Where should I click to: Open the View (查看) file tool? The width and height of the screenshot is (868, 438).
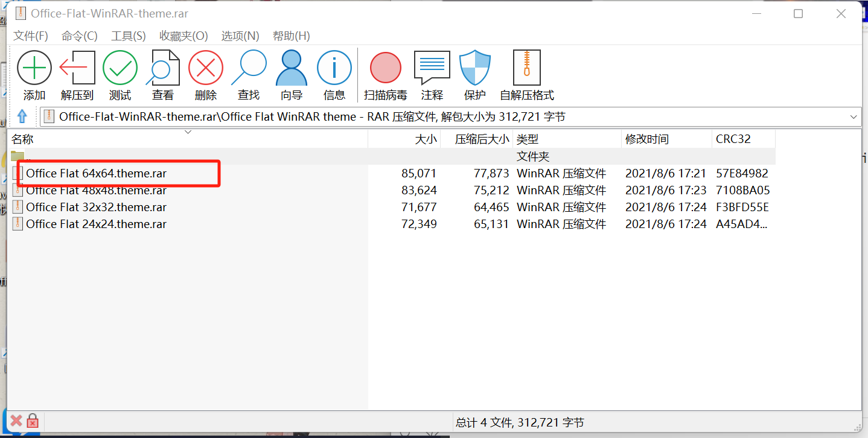[x=163, y=68]
